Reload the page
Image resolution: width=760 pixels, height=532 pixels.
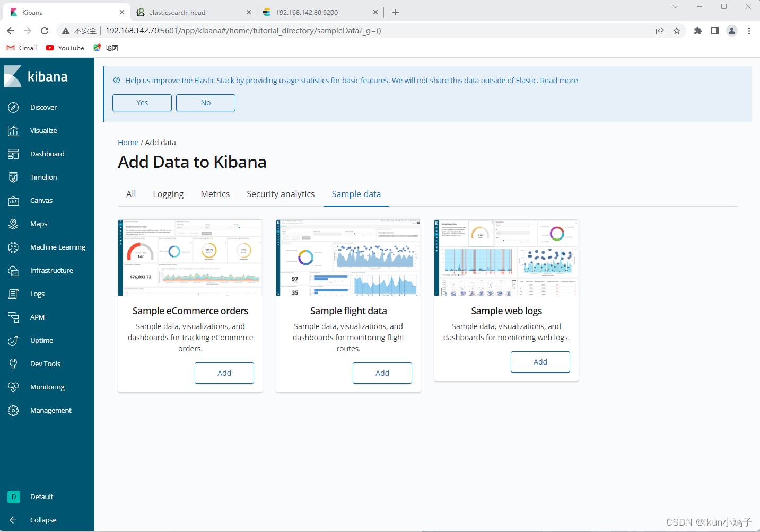(45, 31)
